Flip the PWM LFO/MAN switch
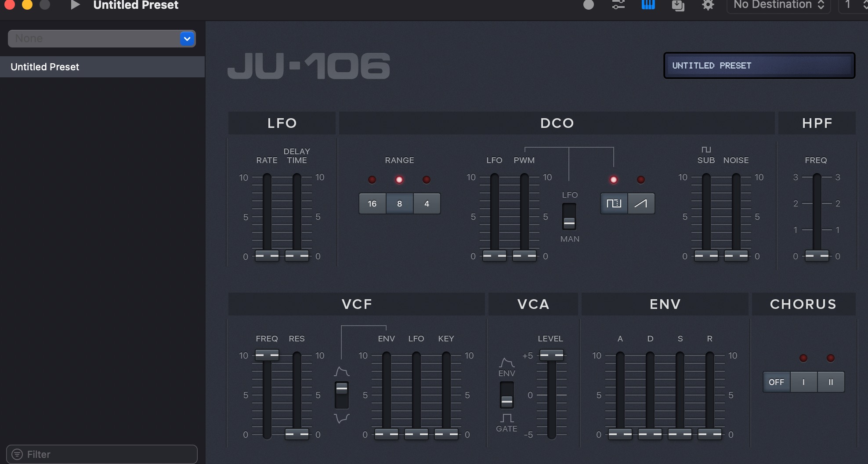The image size is (868, 464). click(x=569, y=217)
